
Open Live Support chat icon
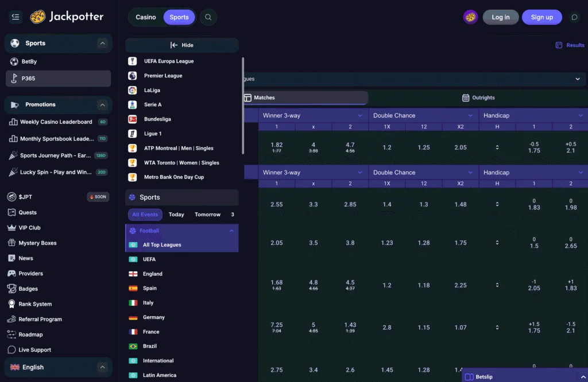point(11,350)
